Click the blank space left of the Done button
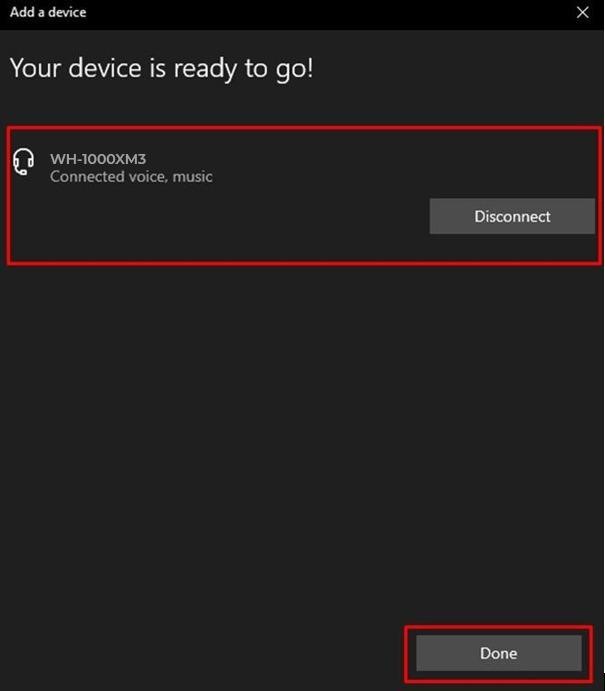 [203, 653]
